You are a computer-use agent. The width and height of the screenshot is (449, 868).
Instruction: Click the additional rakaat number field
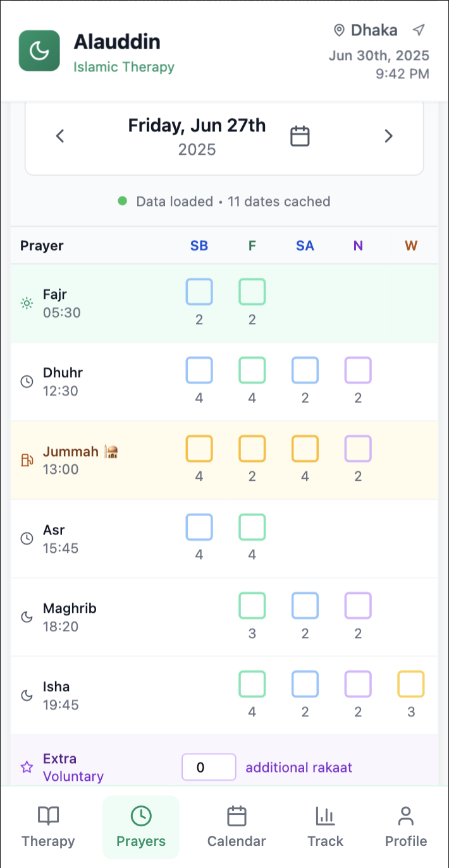click(x=209, y=768)
